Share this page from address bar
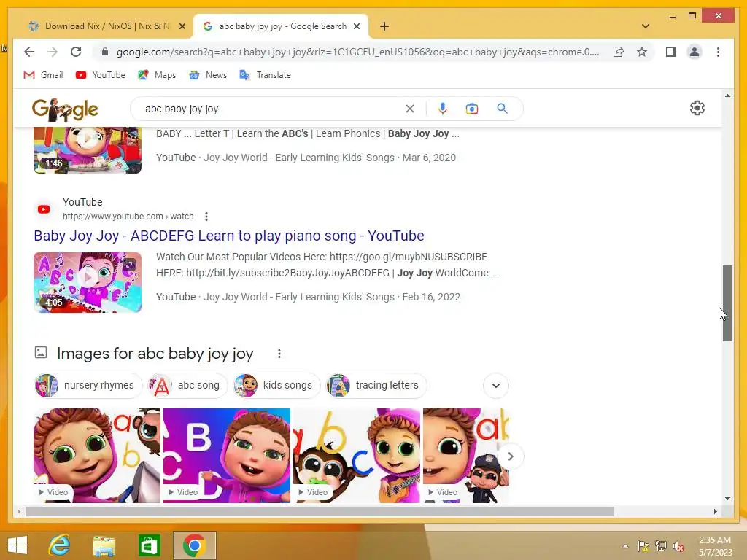The height and width of the screenshot is (560, 747). [x=619, y=52]
